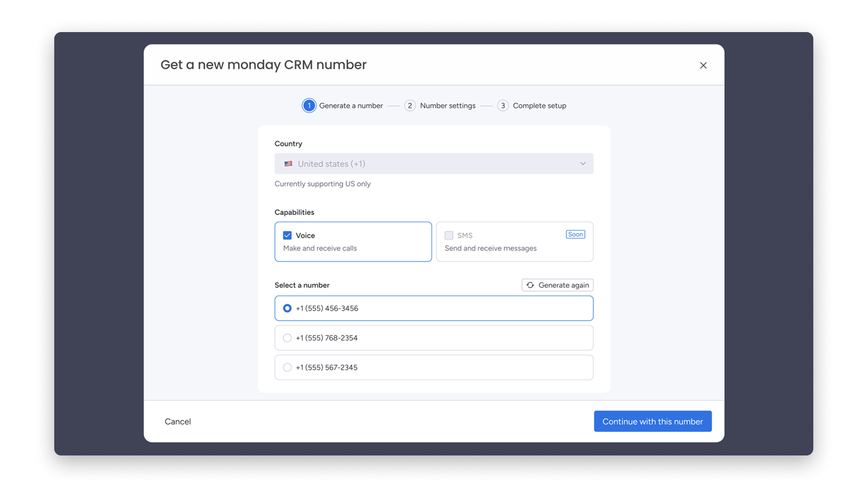Click the Soon badge on SMS

tap(576, 235)
